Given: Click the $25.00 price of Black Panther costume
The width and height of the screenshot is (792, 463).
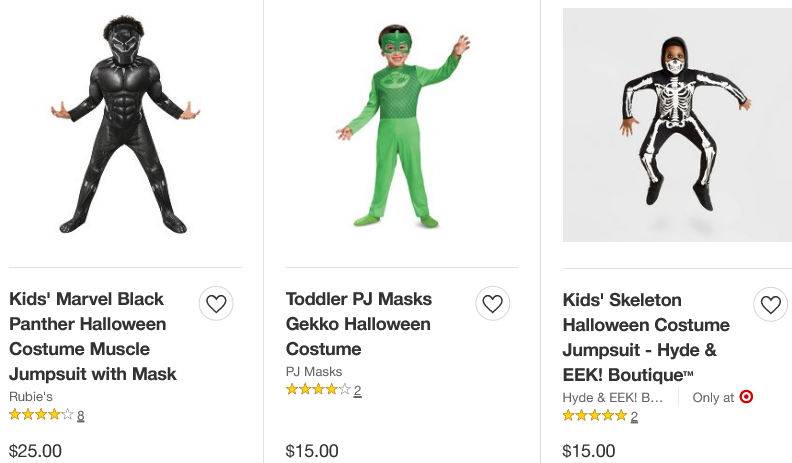Looking at the screenshot, I should tap(35, 451).
